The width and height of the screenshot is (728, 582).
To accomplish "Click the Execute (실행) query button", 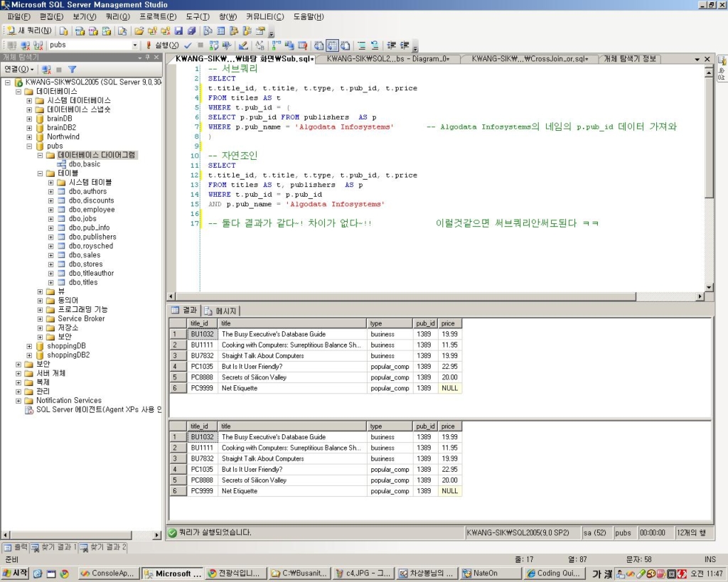I will [x=161, y=45].
